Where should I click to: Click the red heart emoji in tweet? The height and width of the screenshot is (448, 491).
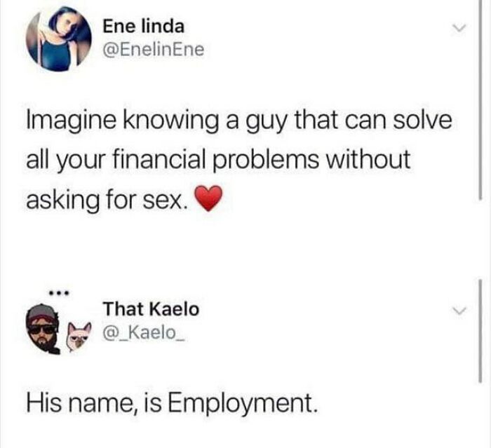[x=208, y=198]
